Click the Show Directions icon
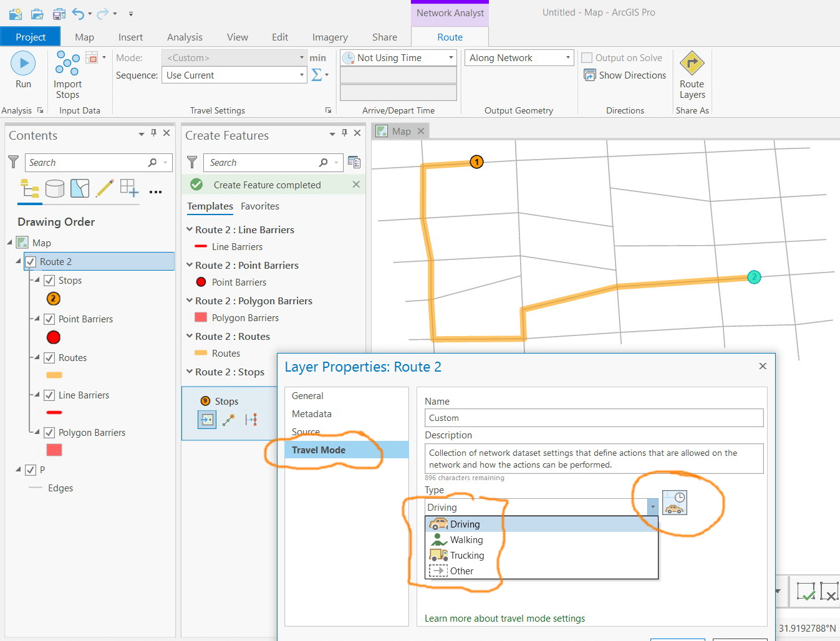This screenshot has height=641, width=840. 589,75
